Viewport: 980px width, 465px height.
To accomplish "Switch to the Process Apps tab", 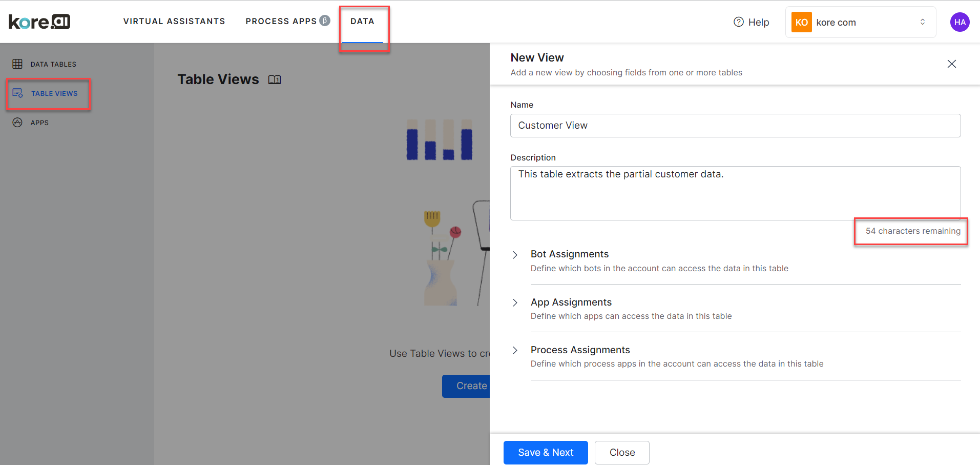I will [x=281, y=21].
